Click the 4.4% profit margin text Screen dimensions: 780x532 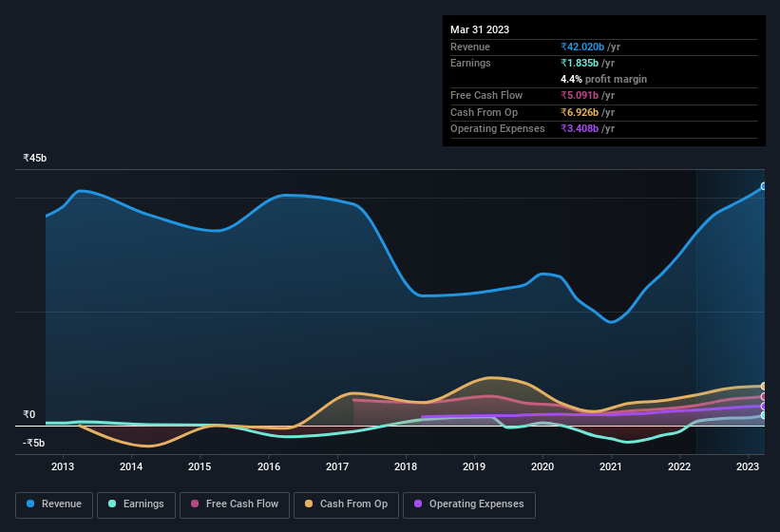[x=604, y=79]
